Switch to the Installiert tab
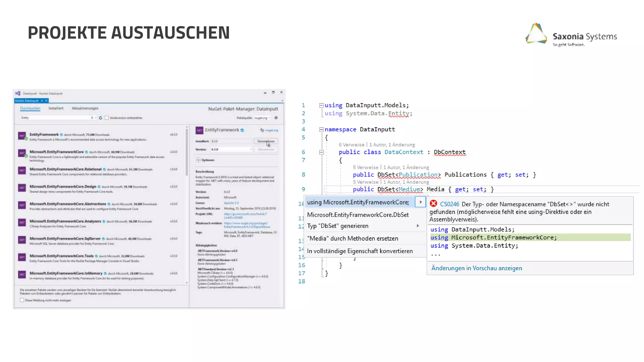The width and height of the screenshot is (644, 362). point(56,108)
